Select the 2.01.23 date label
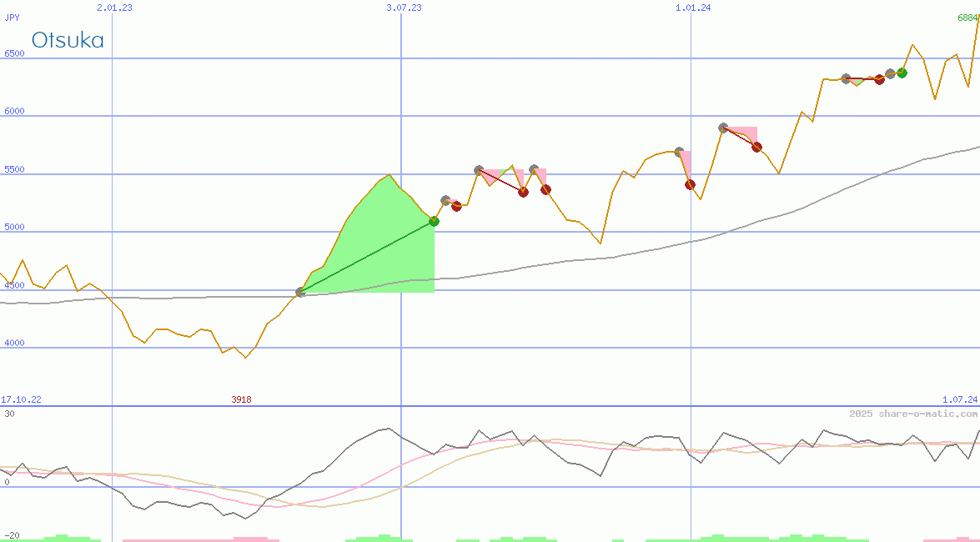Viewport: 980px width, 542px height. click(x=114, y=8)
